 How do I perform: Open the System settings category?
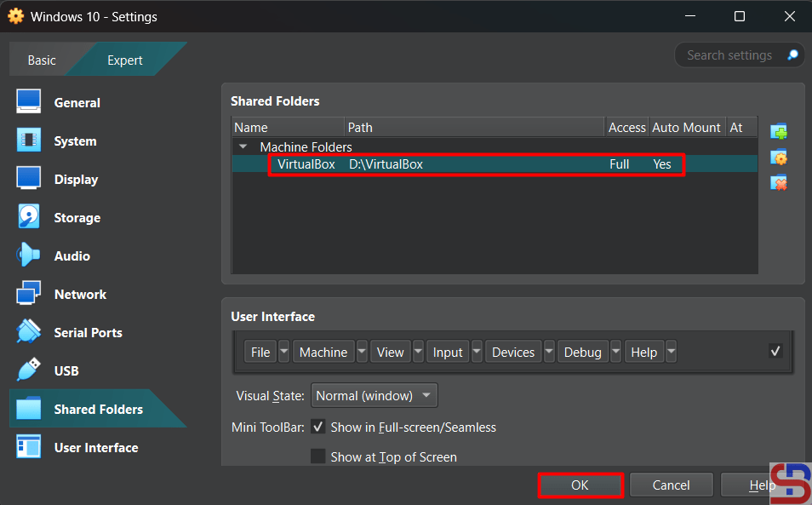(x=75, y=141)
